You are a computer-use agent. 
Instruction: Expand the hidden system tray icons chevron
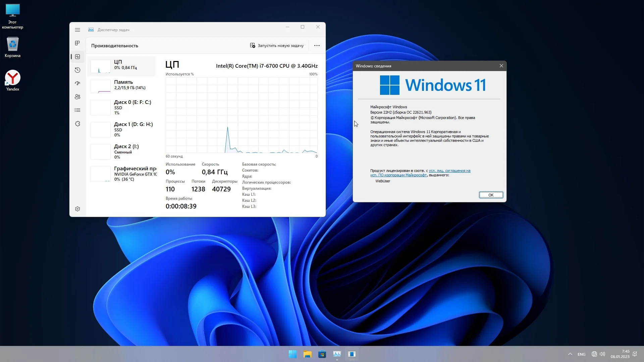coord(570,354)
